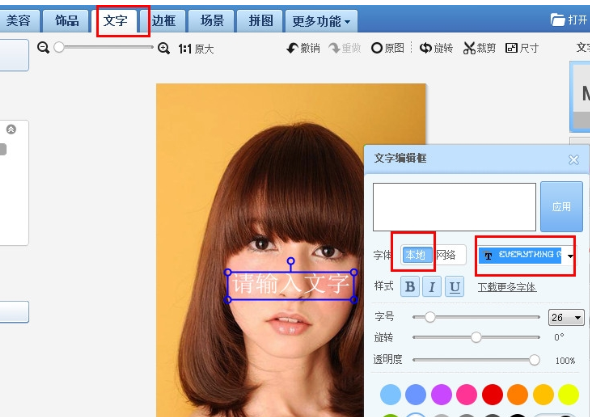Select the 裁剪 crop scissors tool

click(479, 48)
